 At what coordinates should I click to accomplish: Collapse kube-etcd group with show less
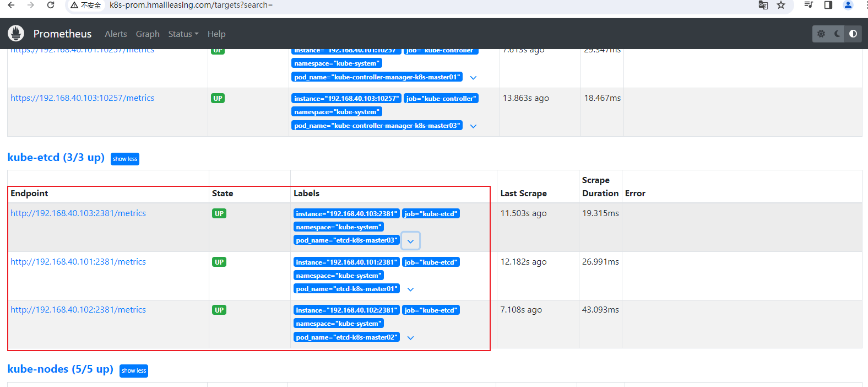[x=125, y=159]
